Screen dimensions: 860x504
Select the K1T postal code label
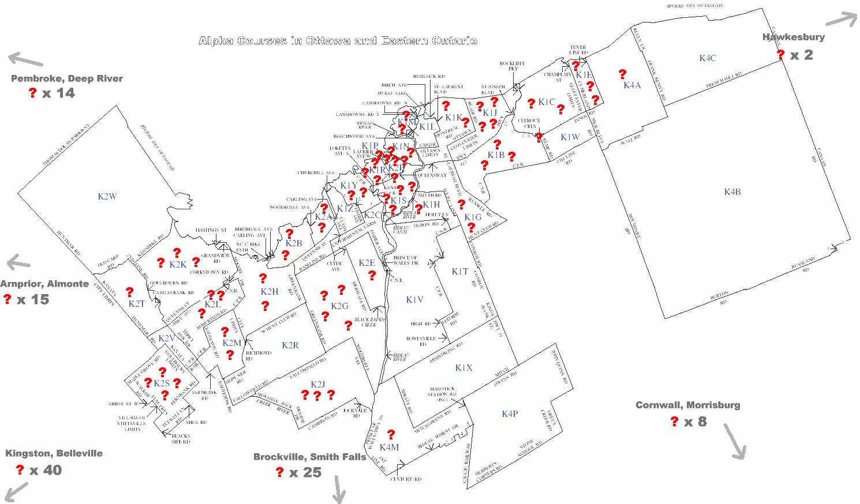tap(460, 271)
